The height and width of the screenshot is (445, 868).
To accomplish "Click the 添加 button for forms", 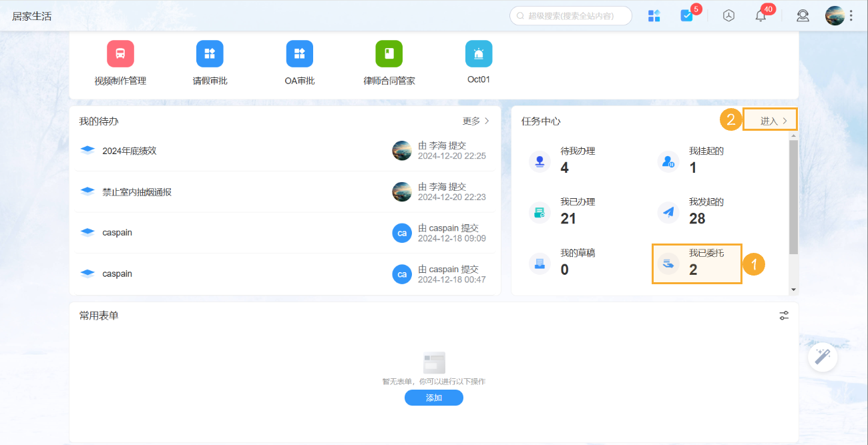I will click(x=433, y=398).
